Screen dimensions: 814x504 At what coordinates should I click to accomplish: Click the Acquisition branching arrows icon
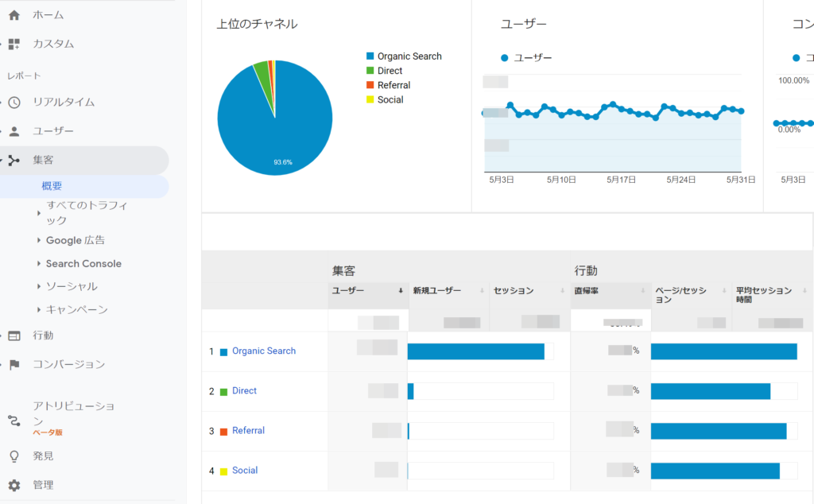[14, 161]
